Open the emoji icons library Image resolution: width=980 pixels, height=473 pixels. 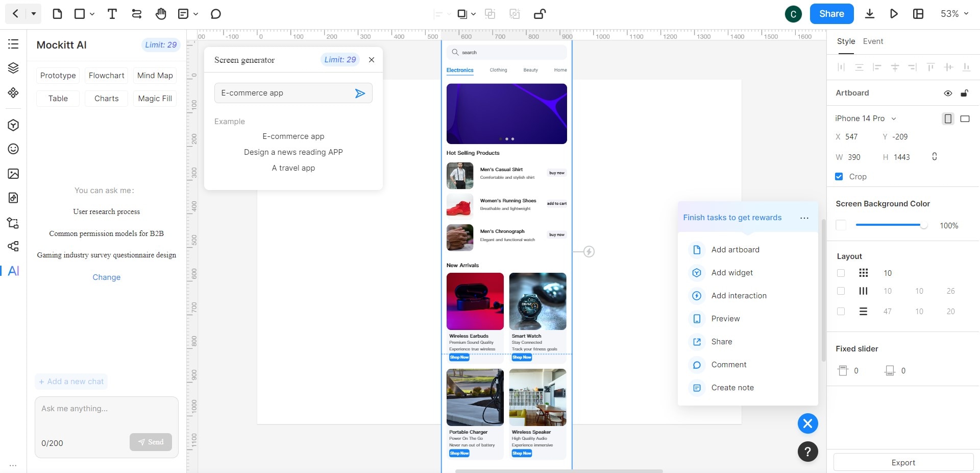[x=13, y=149]
